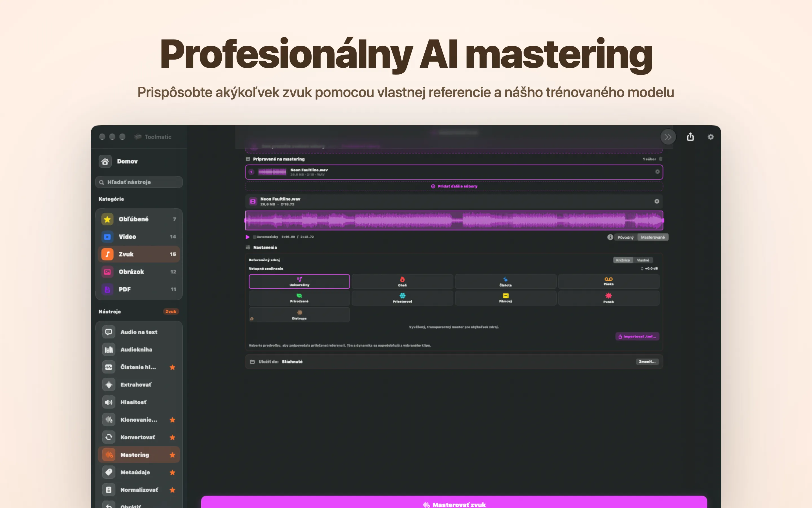Select the Obľúbené category
Image resolution: width=812 pixels, height=508 pixels.
click(139, 219)
